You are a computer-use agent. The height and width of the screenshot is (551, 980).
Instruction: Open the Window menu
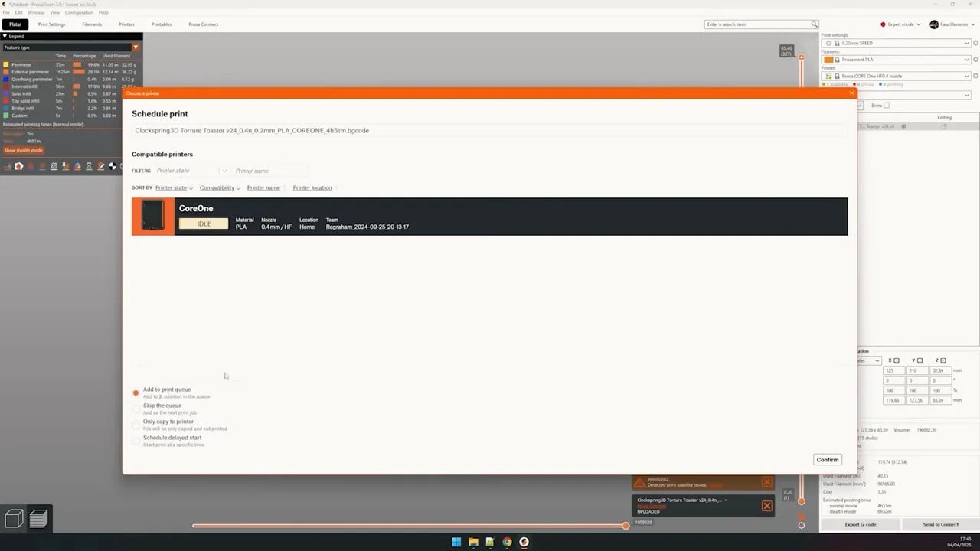[36, 12]
